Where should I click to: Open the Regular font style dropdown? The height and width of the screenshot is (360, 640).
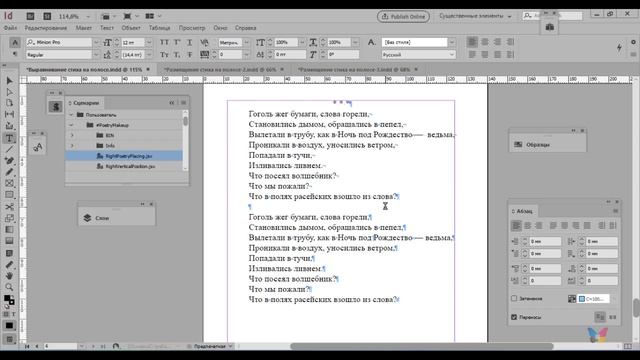[96, 54]
